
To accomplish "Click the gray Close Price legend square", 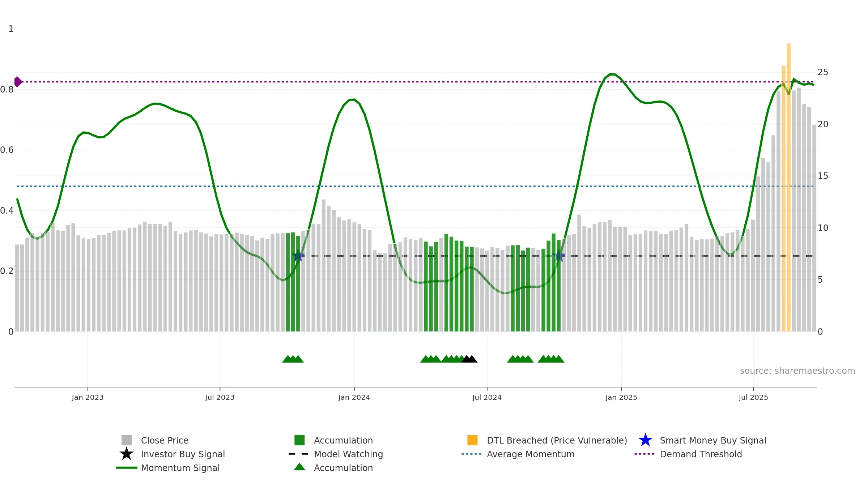I will (127, 440).
